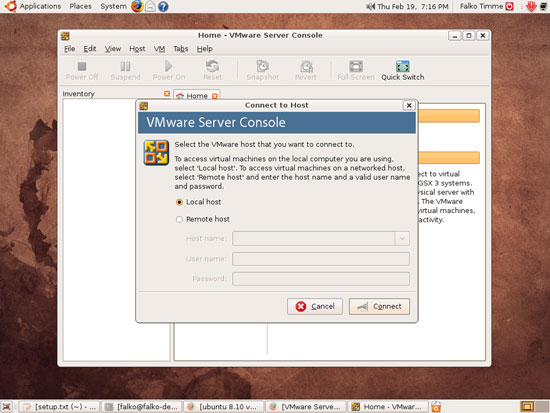Open the Host menu

pos(137,49)
